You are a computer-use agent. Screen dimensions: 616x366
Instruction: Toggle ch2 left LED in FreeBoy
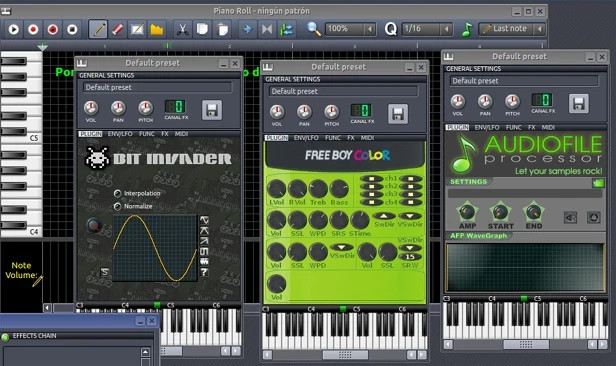[x=372, y=187]
